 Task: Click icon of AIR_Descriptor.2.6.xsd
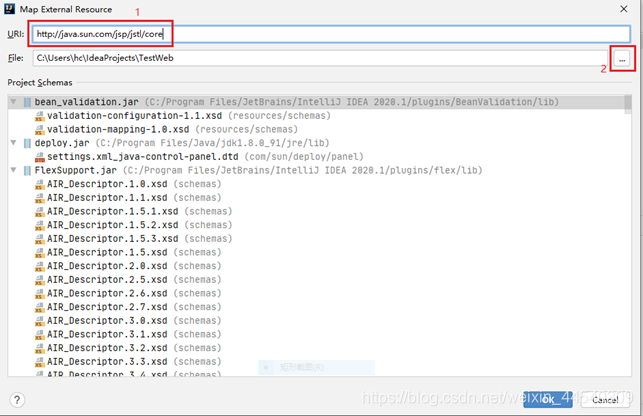pos(39,294)
